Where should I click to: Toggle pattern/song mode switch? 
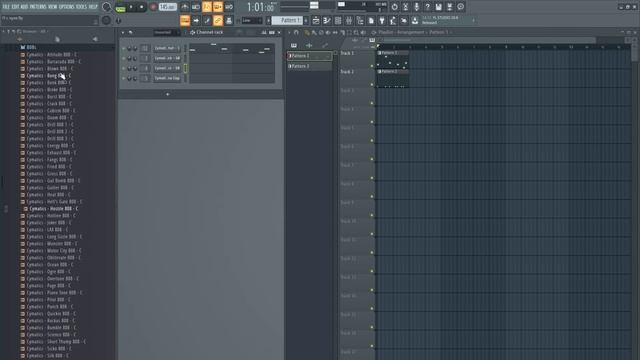coord(120,7)
